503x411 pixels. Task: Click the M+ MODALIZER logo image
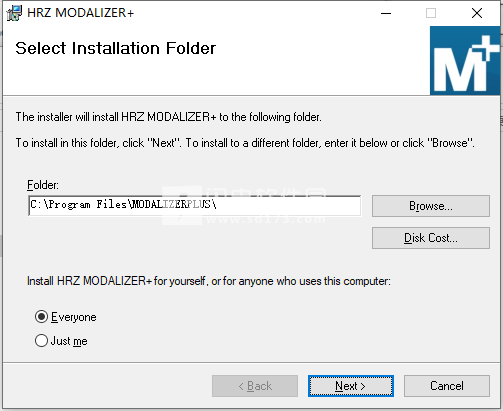pos(465,61)
